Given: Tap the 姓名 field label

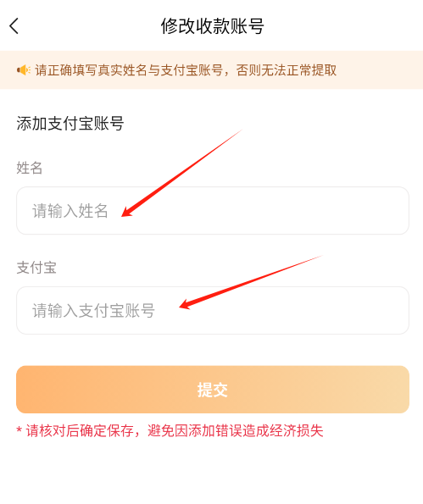Looking at the screenshot, I should (30, 168).
